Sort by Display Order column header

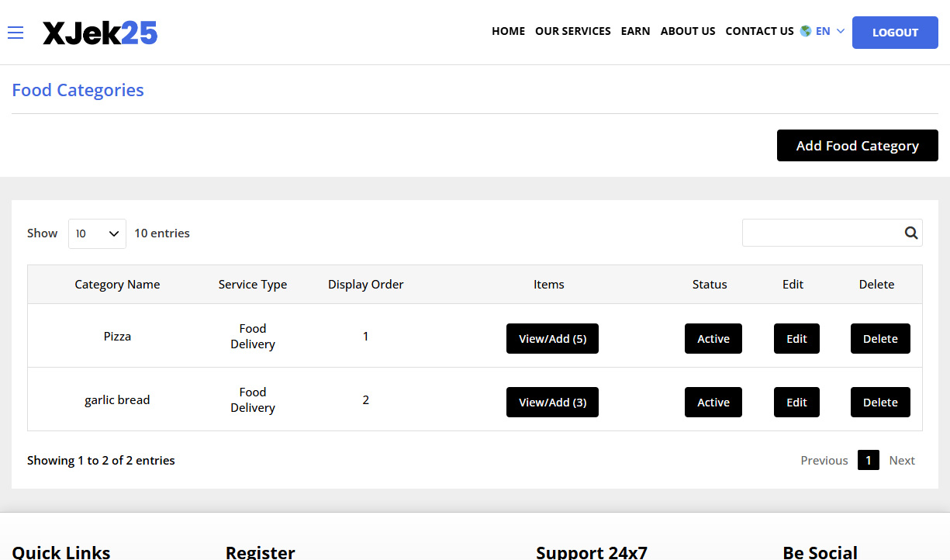[x=365, y=285]
